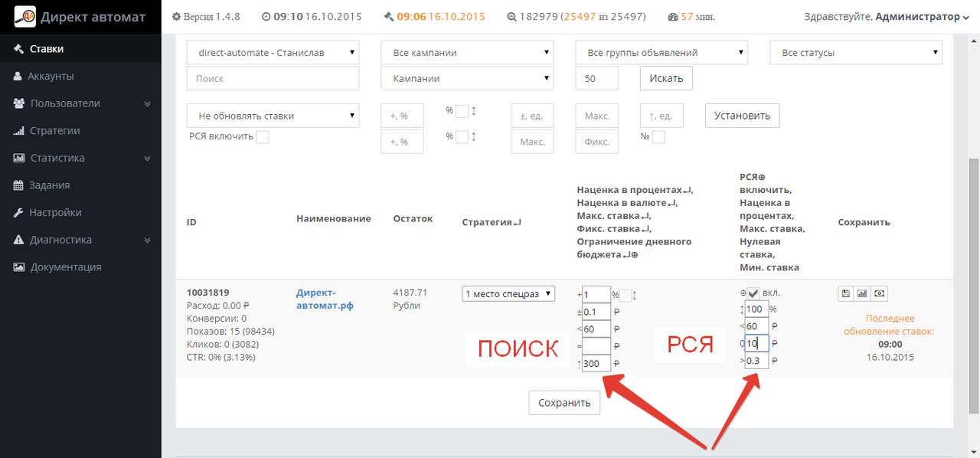The width and height of the screenshot is (980, 458).
Task: Click the floppy-disk save icon in the campaign row
Action: pos(845,293)
